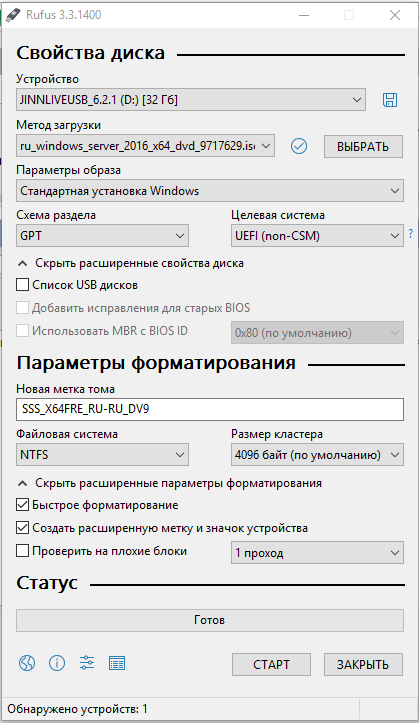Collapse Скрыть расширенные свойства диска section
The image size is (419, 723).
point(130,263)
